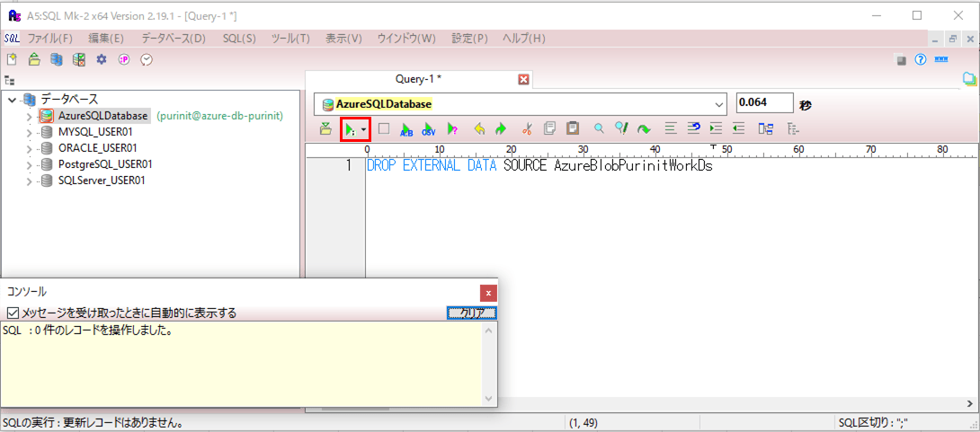This screenshot has height=432, width=980.
Task: Cut selection with the scissors icon
Action: pyautogui.click(x=527, y=129)
